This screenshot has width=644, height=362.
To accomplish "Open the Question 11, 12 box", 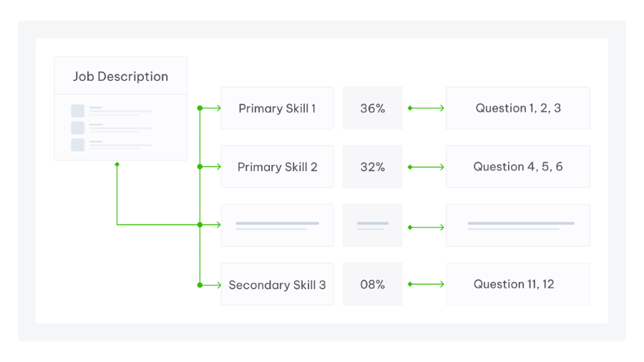I will click(517, 284).
